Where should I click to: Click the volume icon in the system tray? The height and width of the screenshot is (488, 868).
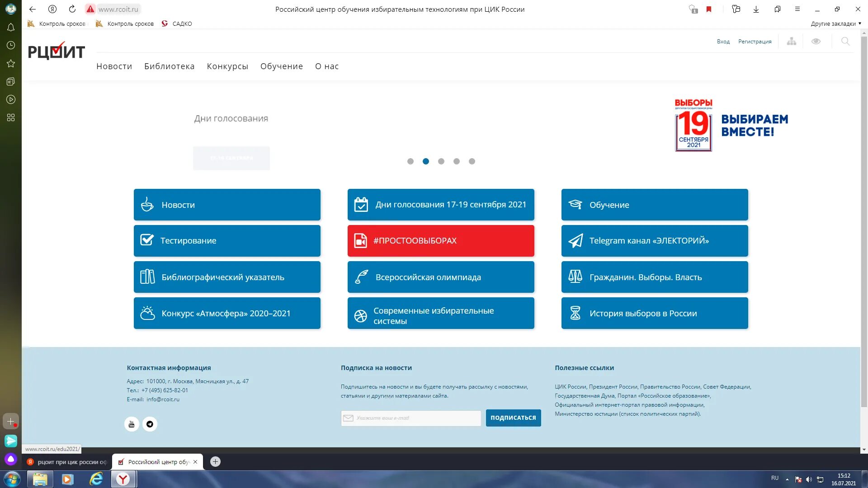tap(809, 479)
